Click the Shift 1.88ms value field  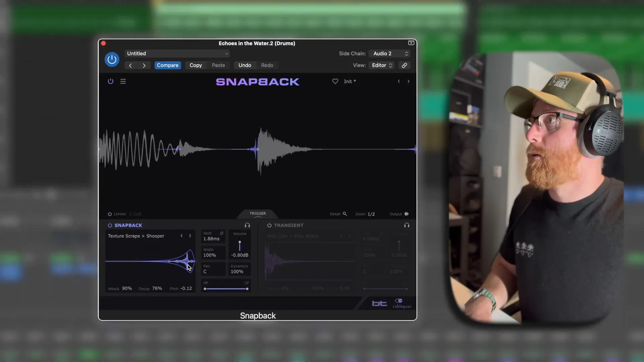click(213, 236)
